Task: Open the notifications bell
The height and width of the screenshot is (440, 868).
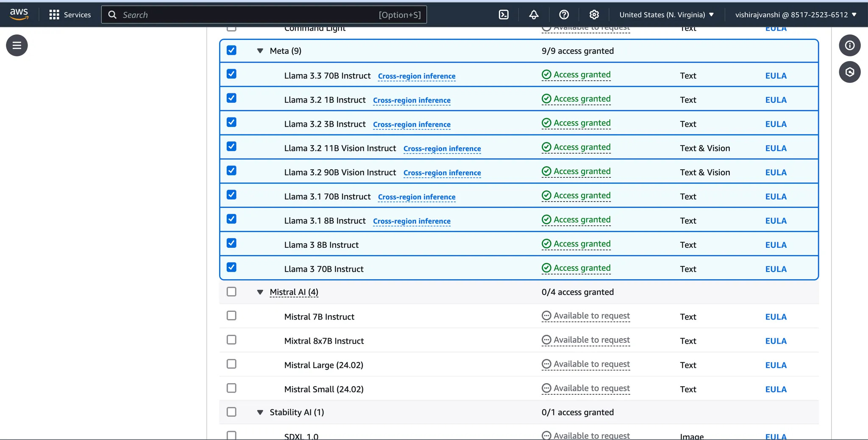Action: 534,14
